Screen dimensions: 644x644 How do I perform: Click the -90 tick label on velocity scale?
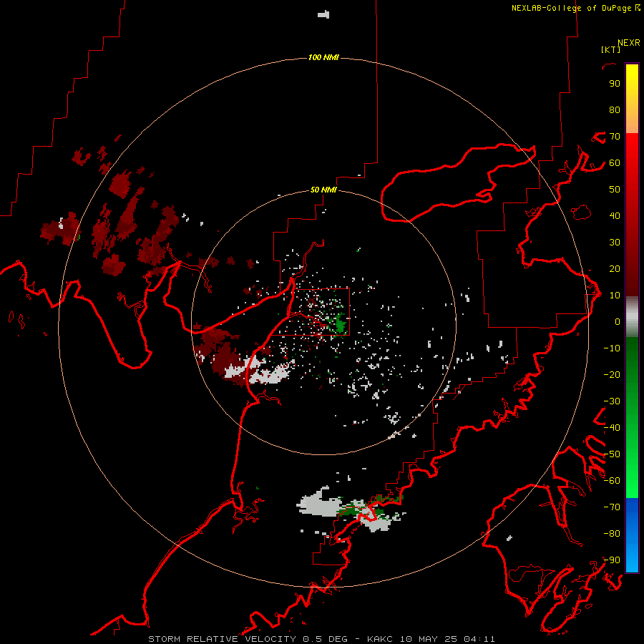(x=612, y=560)
